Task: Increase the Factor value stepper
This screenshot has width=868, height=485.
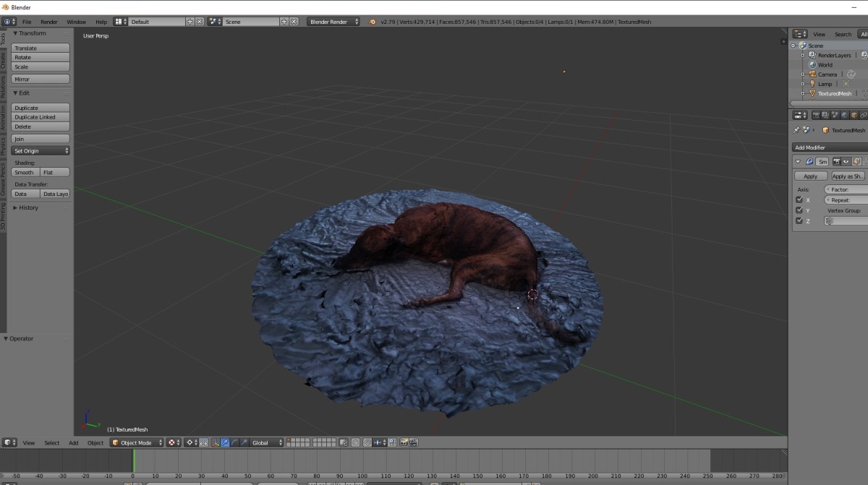Action: tap(866, 189)
